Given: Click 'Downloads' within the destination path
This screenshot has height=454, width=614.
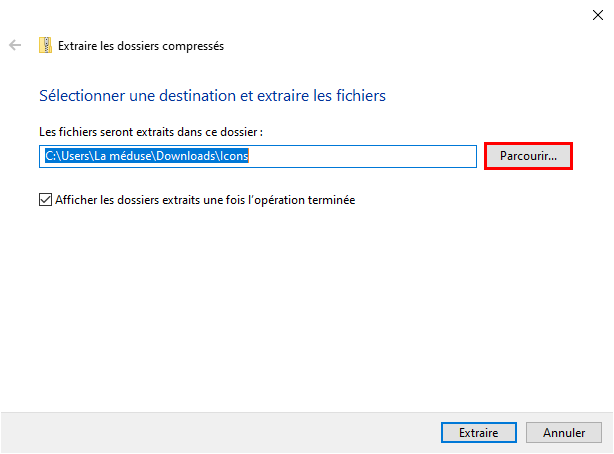Looking at the screenshot, I should click(185, 156).
